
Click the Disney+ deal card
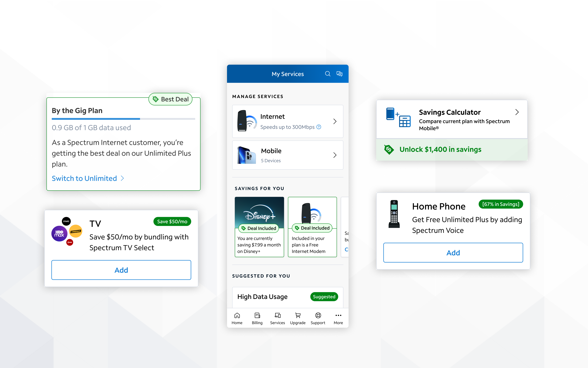tap(259, 227)
